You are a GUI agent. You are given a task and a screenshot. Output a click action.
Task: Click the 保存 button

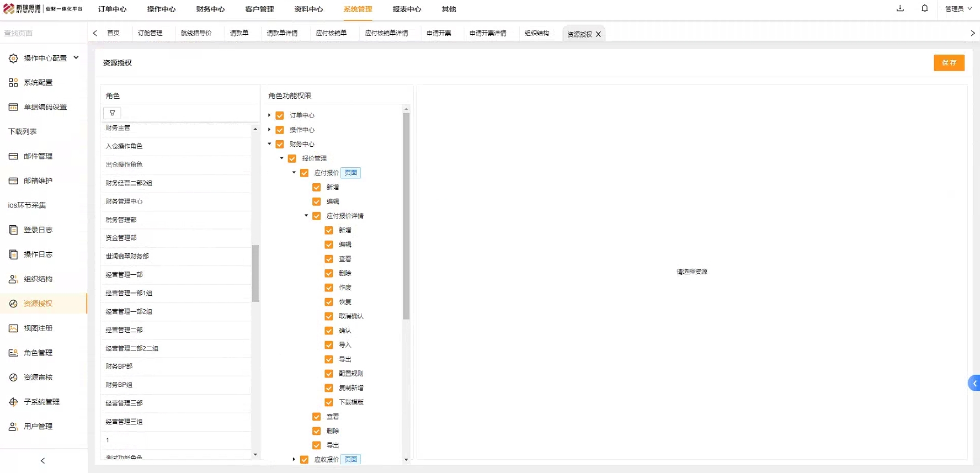(x=949, y=63)
